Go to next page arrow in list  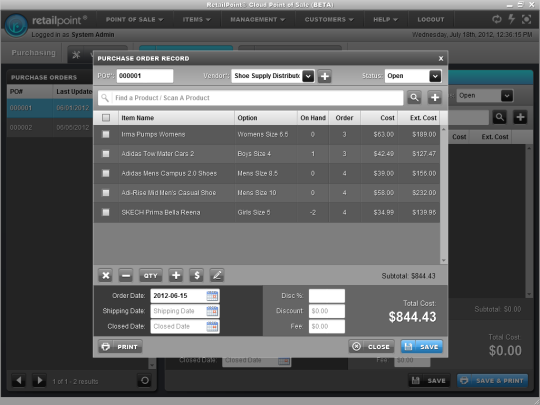[39, 381]
